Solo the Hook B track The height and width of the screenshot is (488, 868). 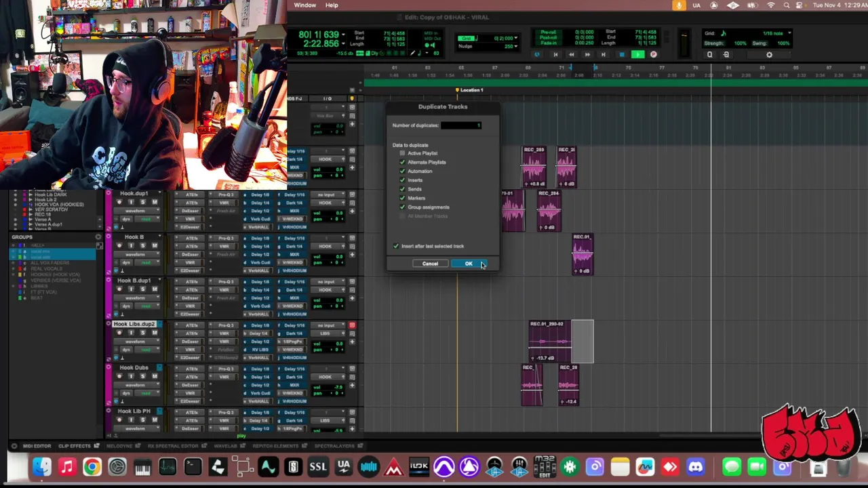[x=142, y=246]
